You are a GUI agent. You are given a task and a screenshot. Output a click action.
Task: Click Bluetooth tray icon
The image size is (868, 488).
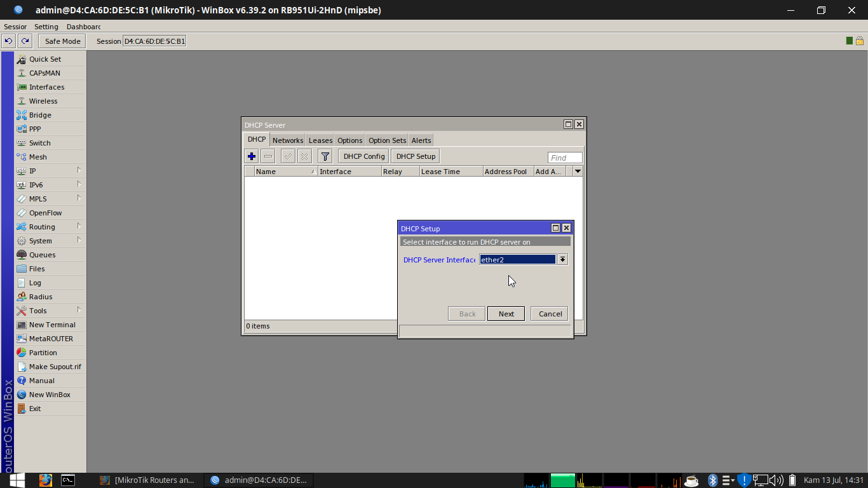pos(713,480)
